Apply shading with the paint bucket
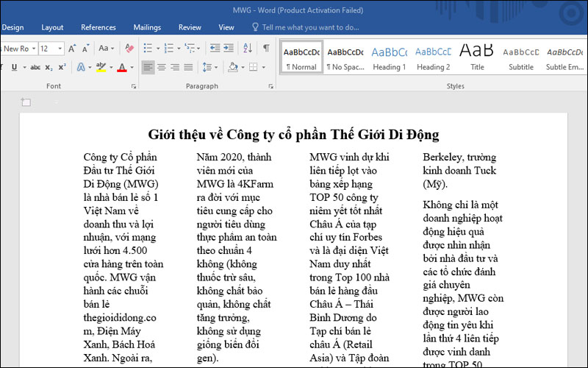The height and width of the screenshot is (368, 588). coord(233,67)
